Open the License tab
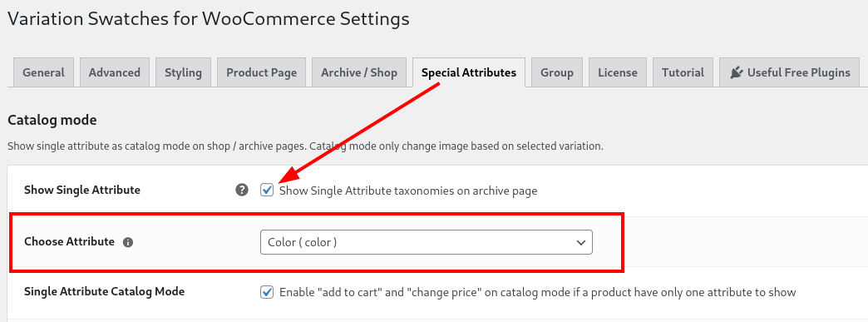The height and width of the screenshot is (322, 868). pos(617,72)
